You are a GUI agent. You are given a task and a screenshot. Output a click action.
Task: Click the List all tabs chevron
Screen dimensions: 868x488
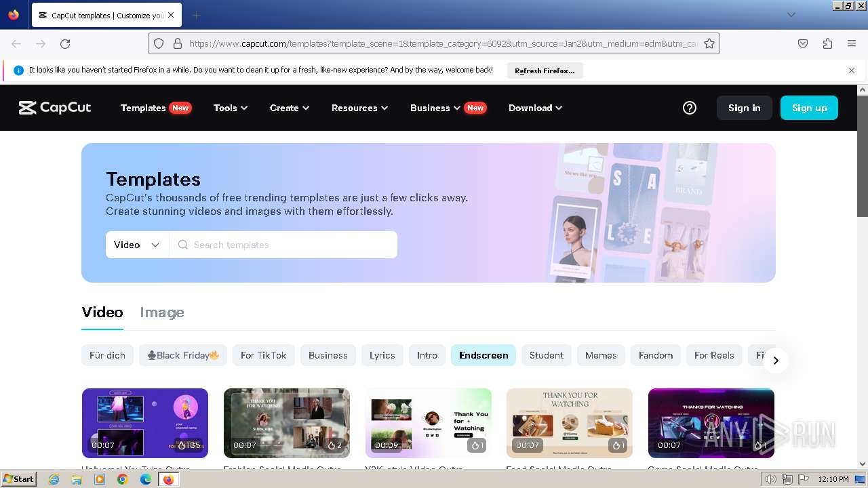click(x=791, y=15)
